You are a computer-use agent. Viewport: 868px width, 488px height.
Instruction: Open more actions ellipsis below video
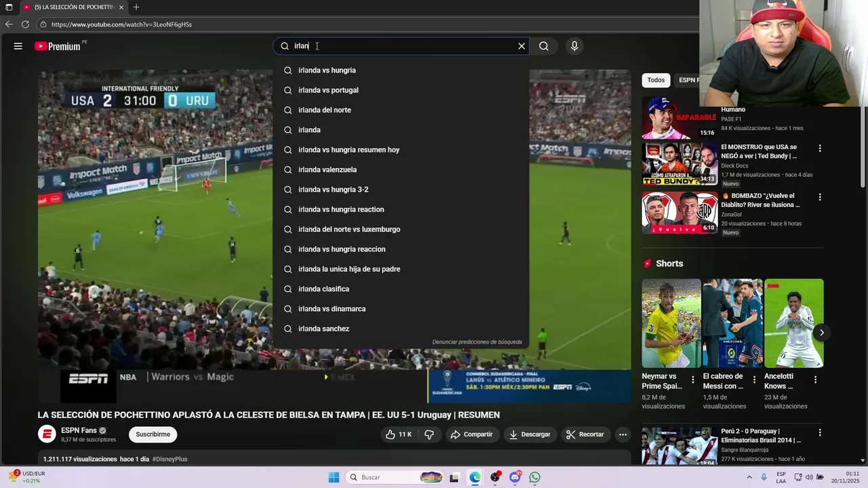click(623, 434)
